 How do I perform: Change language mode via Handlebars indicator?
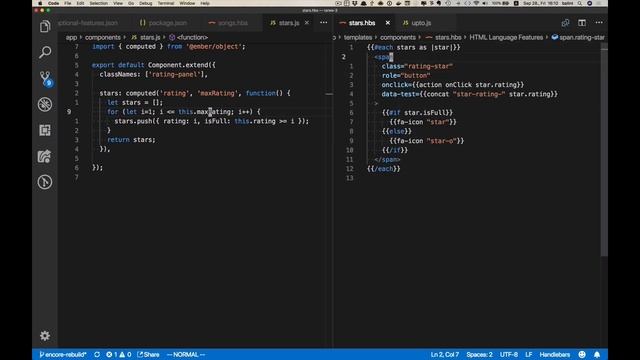555,355
